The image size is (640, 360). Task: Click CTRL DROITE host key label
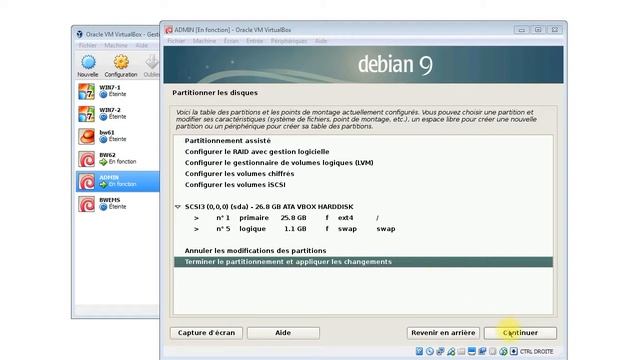coord(536,351)
